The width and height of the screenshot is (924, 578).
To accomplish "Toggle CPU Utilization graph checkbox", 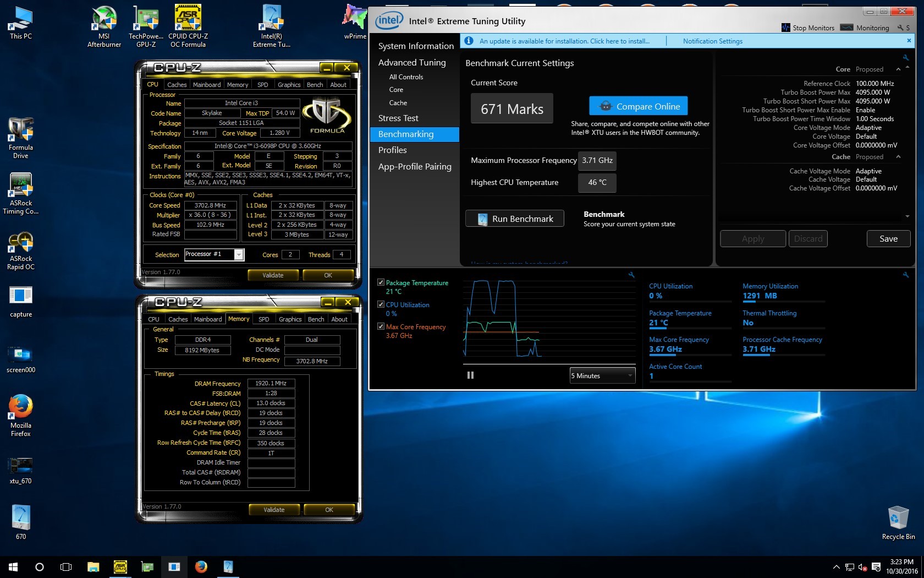I will pos(381,304).
